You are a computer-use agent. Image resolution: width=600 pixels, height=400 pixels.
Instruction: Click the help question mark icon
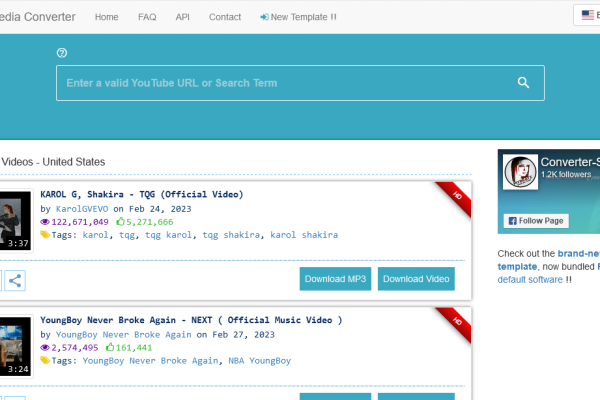[62, 53]
